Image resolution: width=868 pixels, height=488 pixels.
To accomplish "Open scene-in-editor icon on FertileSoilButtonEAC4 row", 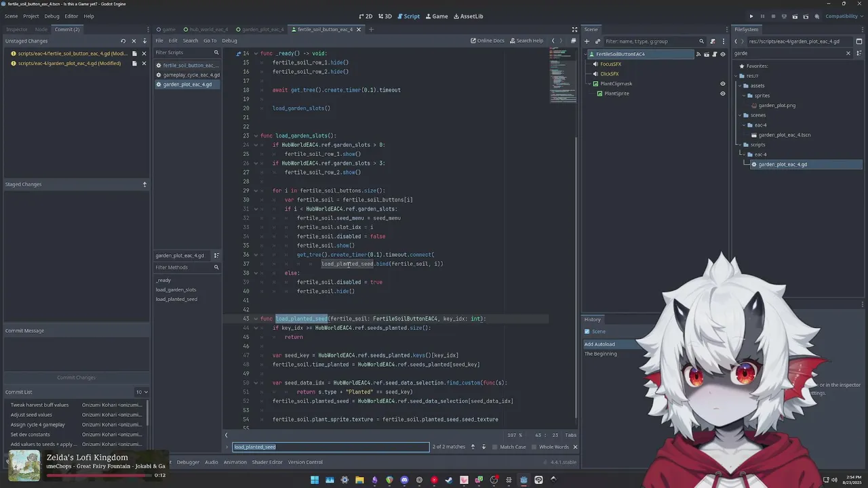I will pos(707,54).
